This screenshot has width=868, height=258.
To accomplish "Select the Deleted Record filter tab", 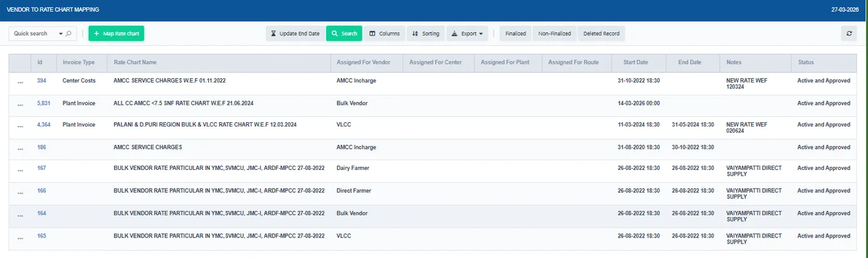I will pos(601,33).
